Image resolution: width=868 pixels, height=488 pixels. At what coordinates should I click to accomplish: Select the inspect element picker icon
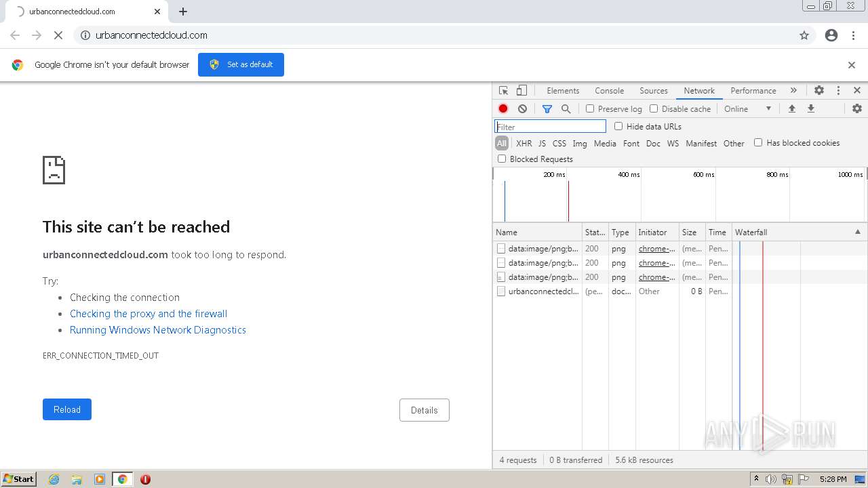coord(503,90)
